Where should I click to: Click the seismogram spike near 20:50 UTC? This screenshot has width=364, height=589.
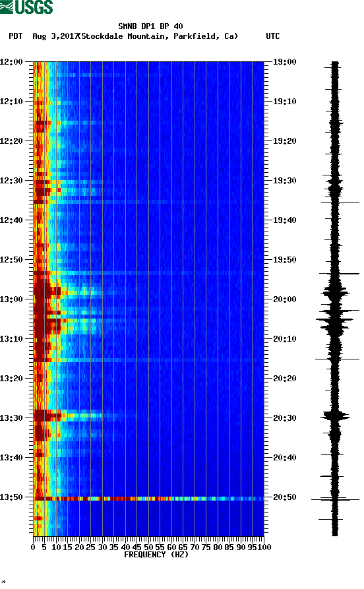[x=335, y=499]
